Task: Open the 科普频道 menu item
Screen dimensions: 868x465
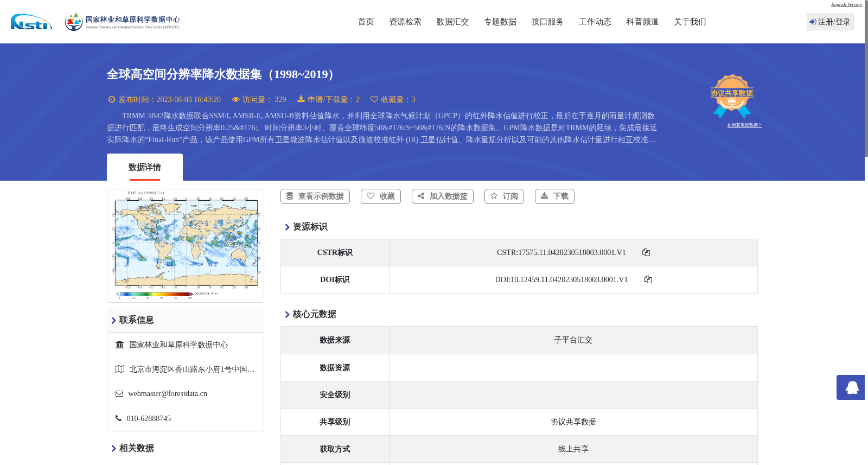Action: (642, 22)
